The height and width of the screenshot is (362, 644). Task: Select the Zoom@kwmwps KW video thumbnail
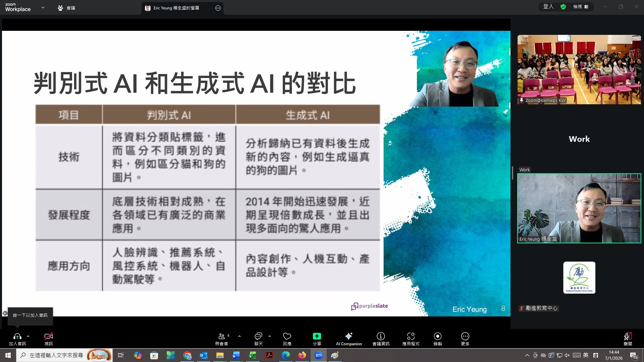579,70
